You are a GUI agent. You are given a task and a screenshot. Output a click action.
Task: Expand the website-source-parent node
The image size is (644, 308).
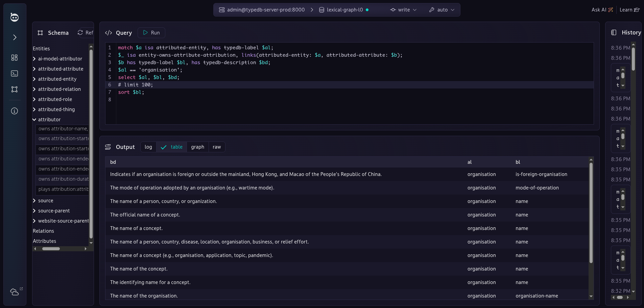(34, 221)
